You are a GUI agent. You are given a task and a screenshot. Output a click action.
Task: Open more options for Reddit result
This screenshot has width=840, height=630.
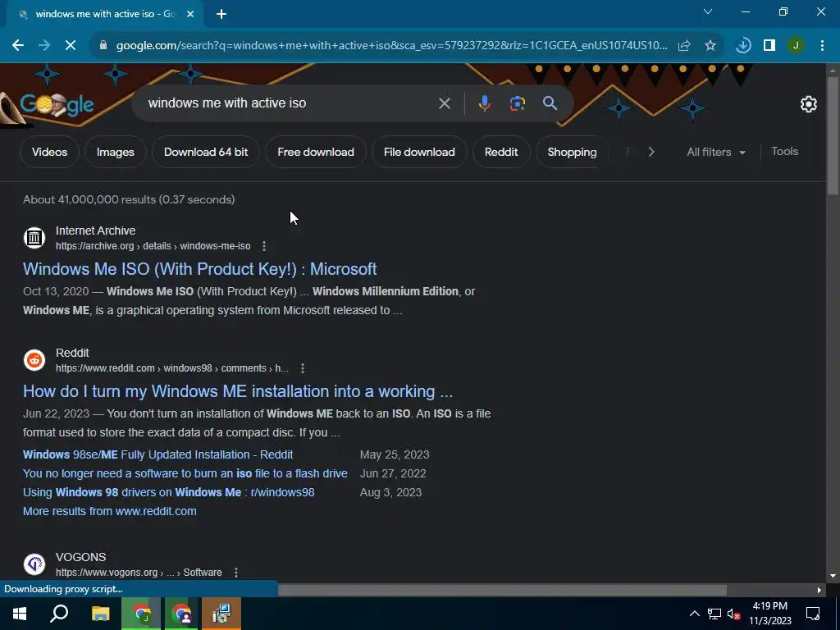tap(303, 368)
